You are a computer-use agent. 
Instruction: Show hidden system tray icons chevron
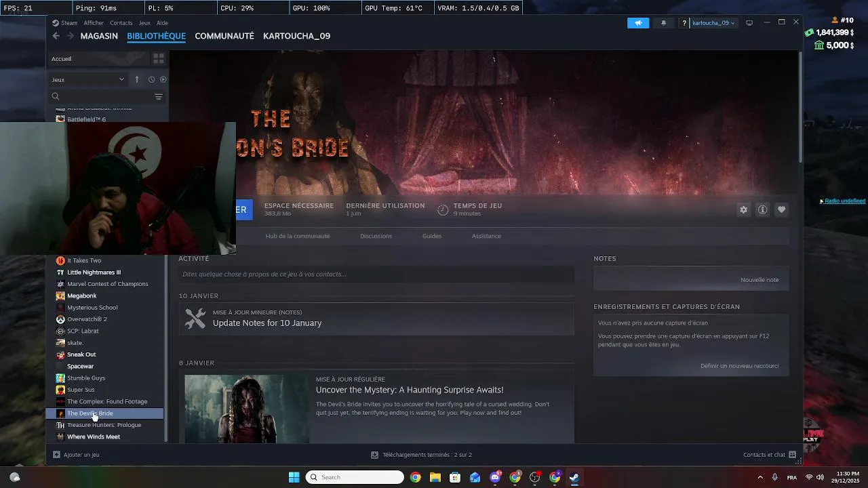[x=760, y=477]
